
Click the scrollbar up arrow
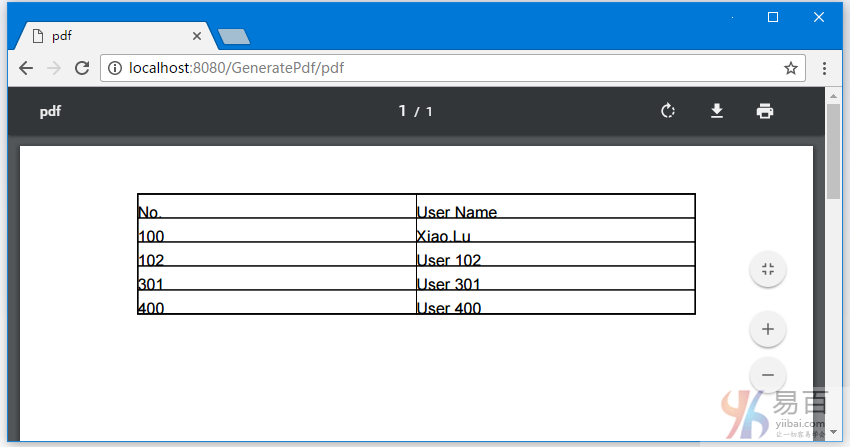[833, 95]
